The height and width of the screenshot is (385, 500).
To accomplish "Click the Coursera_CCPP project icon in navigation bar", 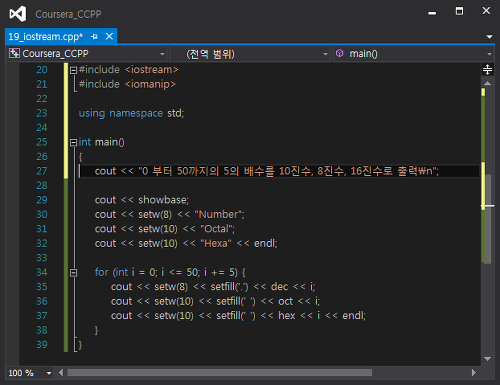I will click(14, 53).
